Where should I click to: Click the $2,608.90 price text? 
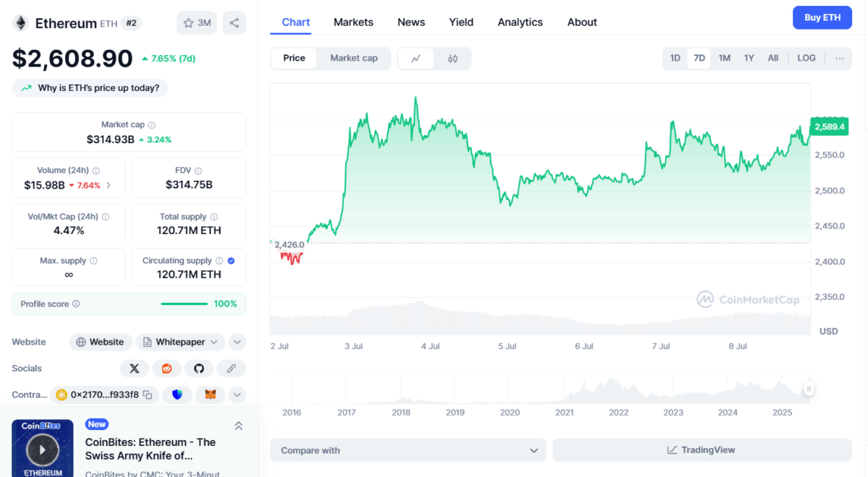[x=72, y=59]
